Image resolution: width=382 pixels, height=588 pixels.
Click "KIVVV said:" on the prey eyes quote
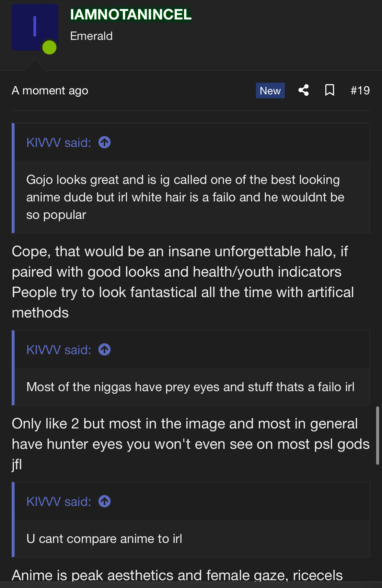click(59, 350)
